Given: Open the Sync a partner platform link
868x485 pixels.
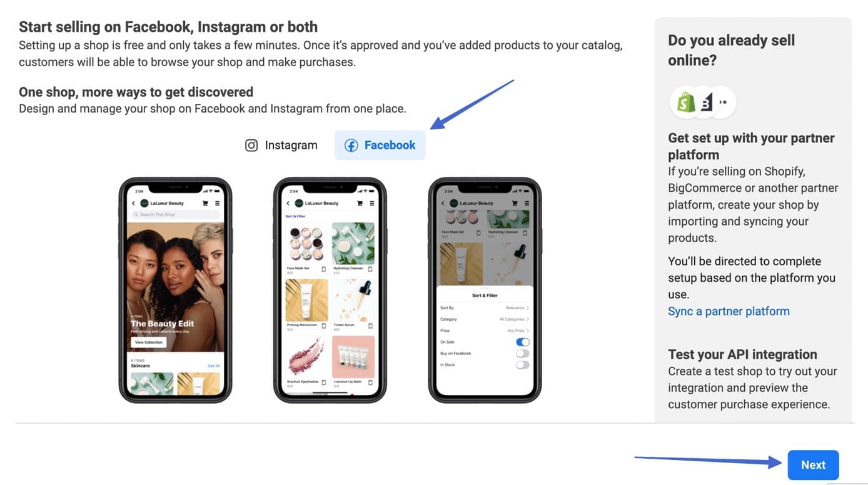Looking at the screenshot, I should [729, 311].
